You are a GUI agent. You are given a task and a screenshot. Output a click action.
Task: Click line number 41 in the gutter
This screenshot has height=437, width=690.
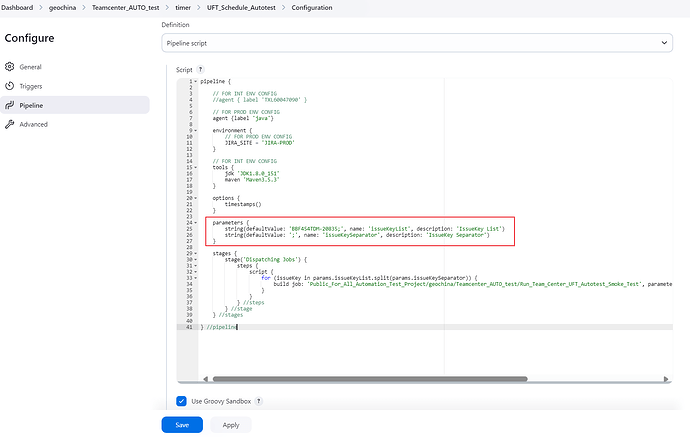coord(189,327)
